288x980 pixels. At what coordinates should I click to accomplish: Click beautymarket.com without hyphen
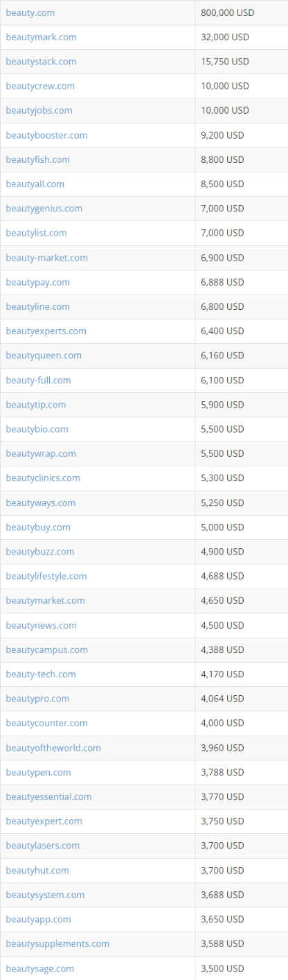pyautogui.click(x=45, y=601)
